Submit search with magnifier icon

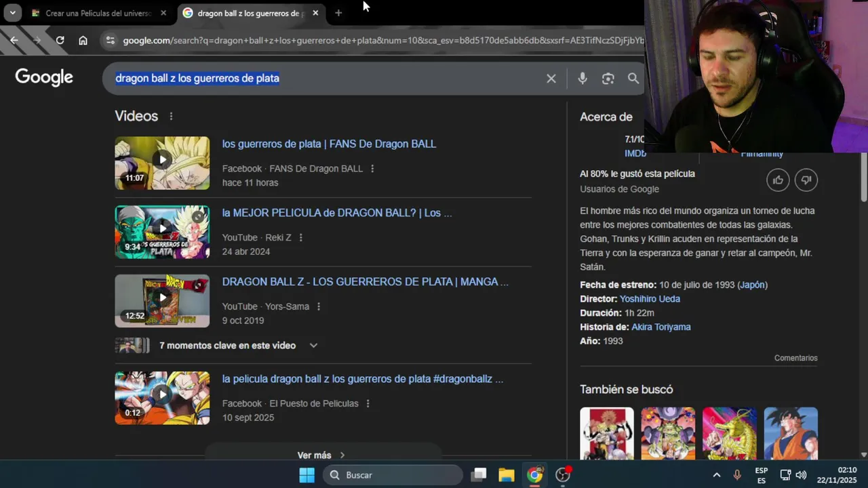point(633,79)
